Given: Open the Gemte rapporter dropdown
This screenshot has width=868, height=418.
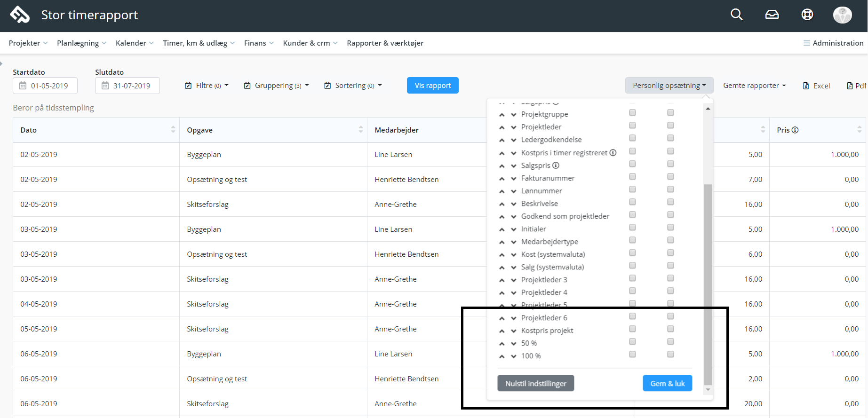Looking at the screenshot, I should [x=755, y=86].
